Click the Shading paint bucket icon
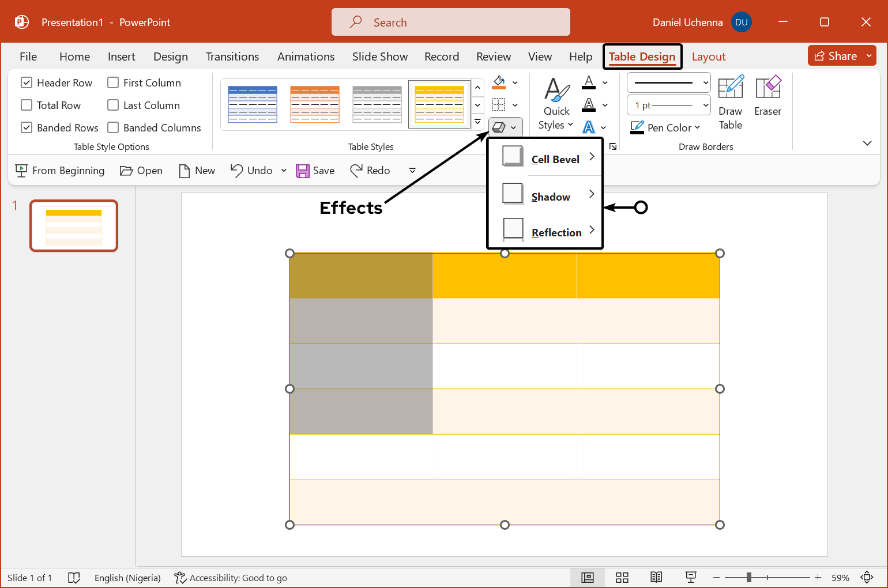This screenshot has height=588, width=888. tap(499, 82)
